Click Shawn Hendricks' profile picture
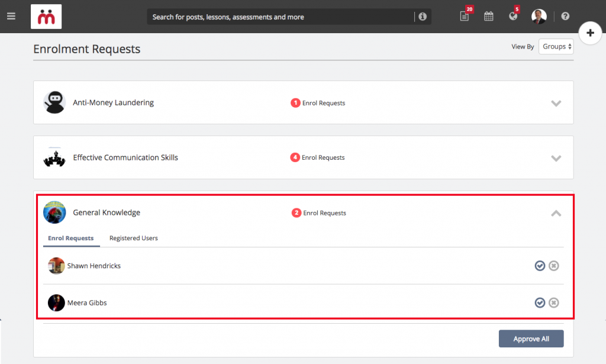Viewport: 606px width, 364px height. click(x=56, y=266)
